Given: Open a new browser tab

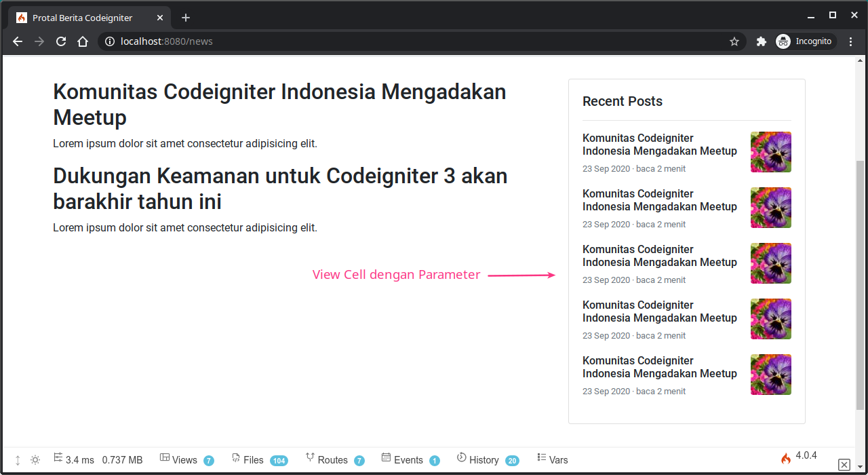Looking at the screenshot, I should 186,18.
